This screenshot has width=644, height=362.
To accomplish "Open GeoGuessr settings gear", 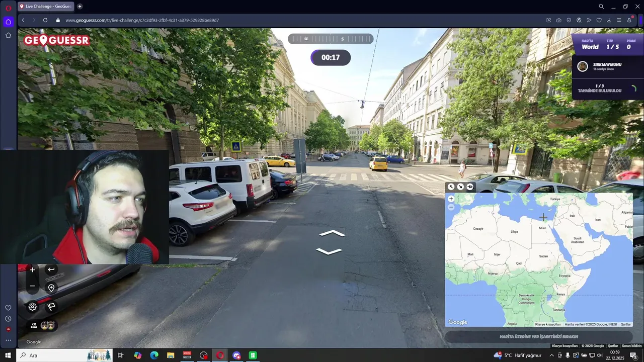I will point(33,307).
